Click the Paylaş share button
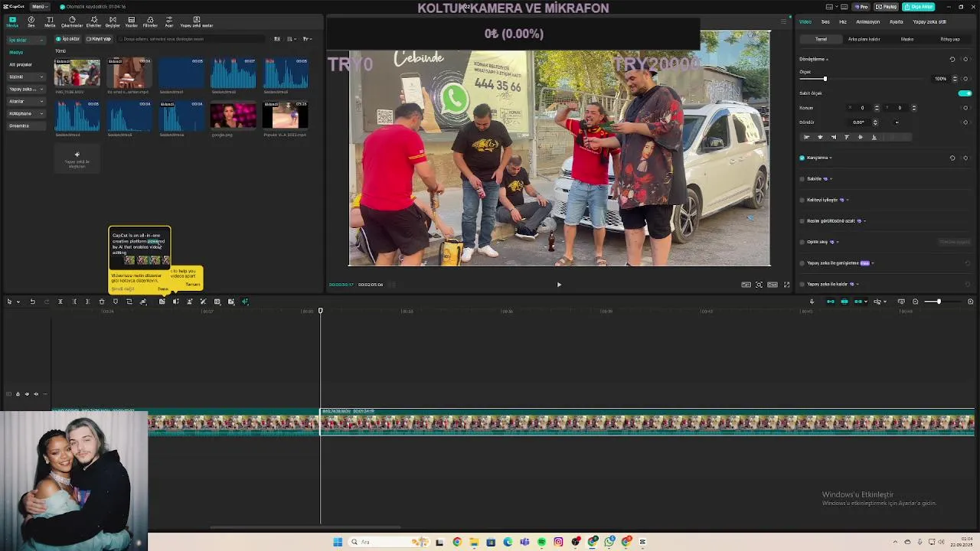Image resolution: width=980 pixels, height=551 pixels. (x=887, y=6)
